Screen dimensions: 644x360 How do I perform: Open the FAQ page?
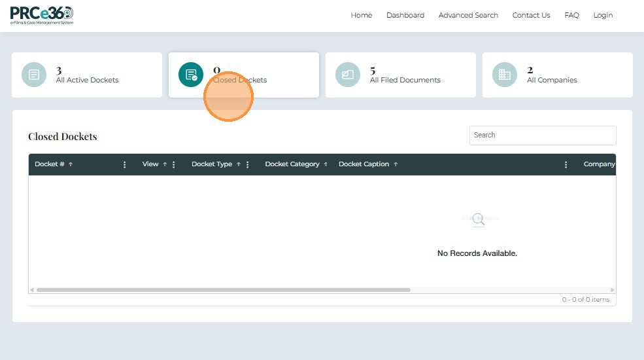[571, 15]
